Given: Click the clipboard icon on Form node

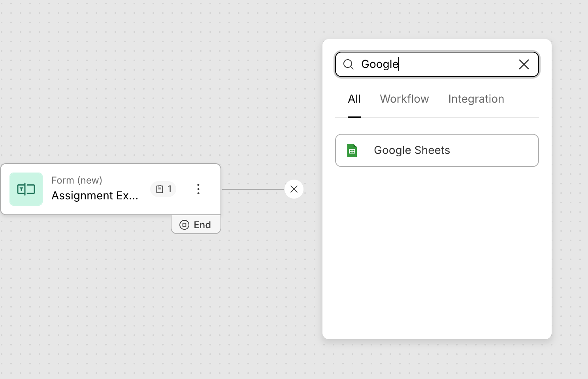Looking at the screenshot, I should pos(160,189).
